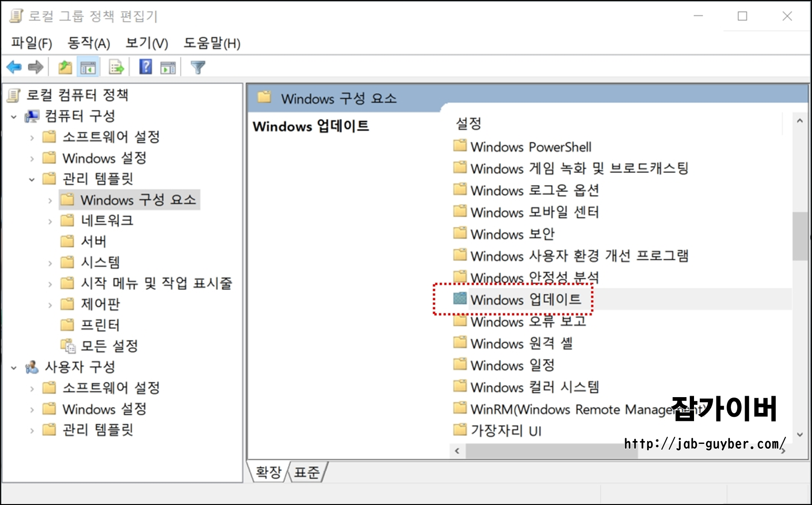The width and height of the screenshot is (812, 505).
Task: Click the Local Computer Policy scroll icon
Action: click(14, 95)
